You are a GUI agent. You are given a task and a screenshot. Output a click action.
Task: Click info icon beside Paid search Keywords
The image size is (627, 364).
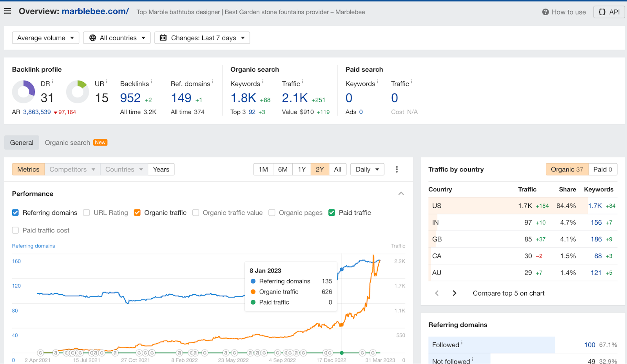[x=378, y=82]
